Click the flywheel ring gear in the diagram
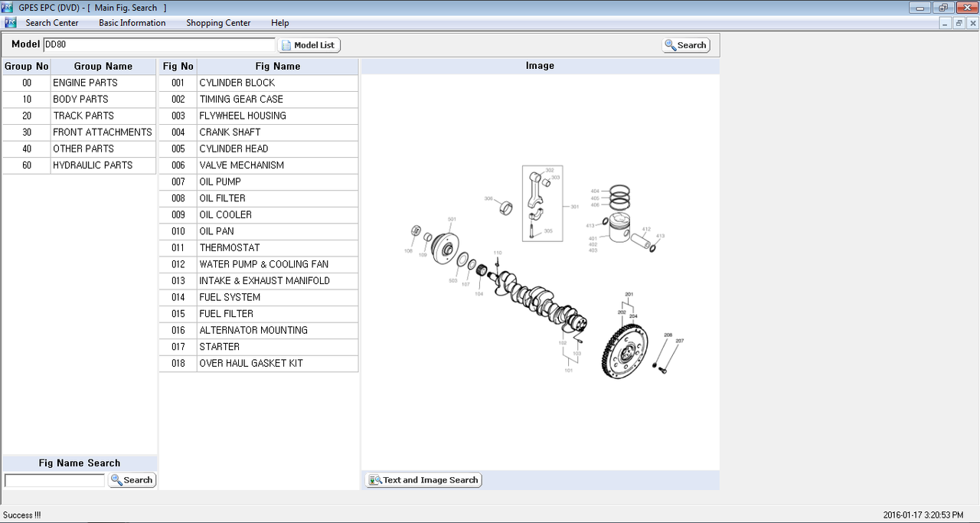The width and height of the screenshot is (980, 523). pos(625,351)
